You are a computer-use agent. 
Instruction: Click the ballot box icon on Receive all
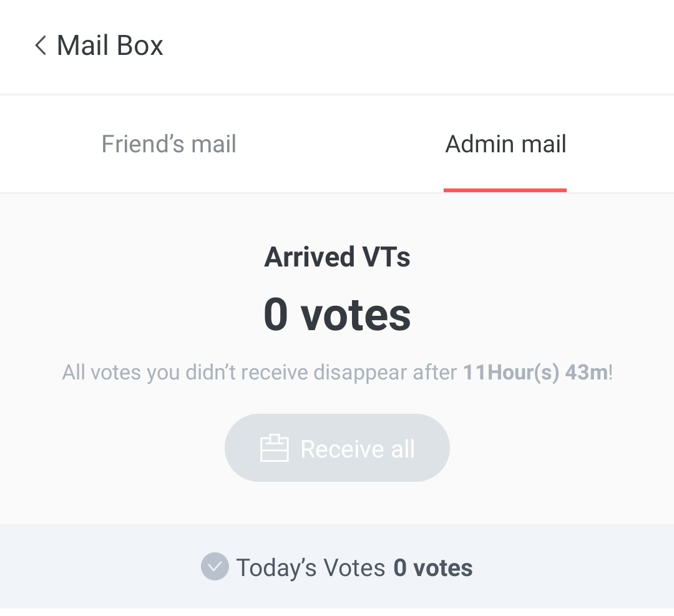coord(274,448)
